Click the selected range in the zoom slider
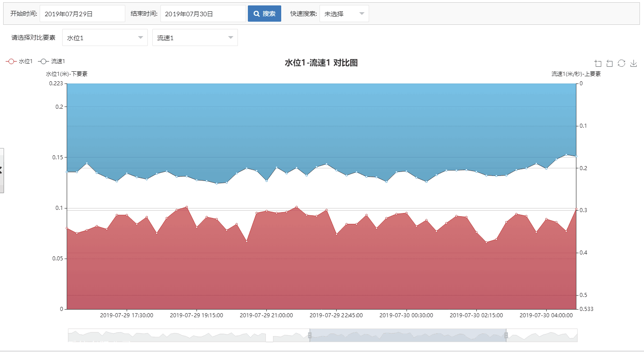The image size is (644, 352). click(408, 335)
